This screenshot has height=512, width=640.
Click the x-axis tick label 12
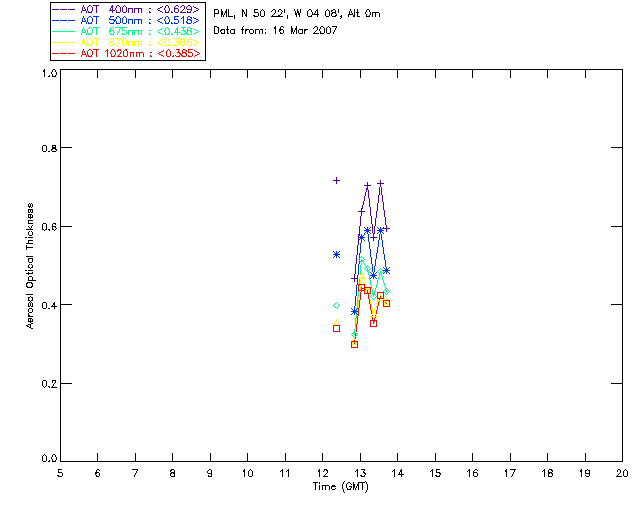tap(322, 473)
